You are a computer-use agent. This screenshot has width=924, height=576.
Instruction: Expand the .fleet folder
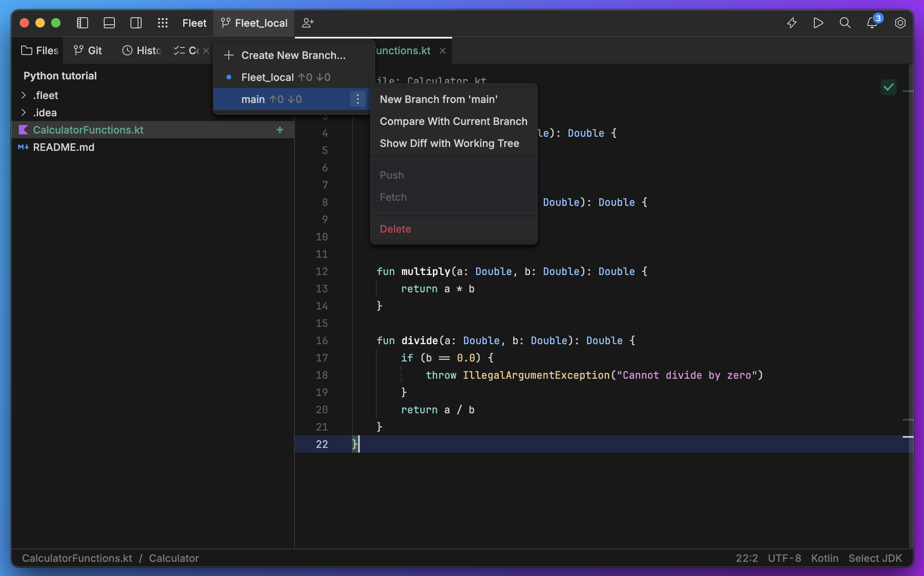[24, 95]
